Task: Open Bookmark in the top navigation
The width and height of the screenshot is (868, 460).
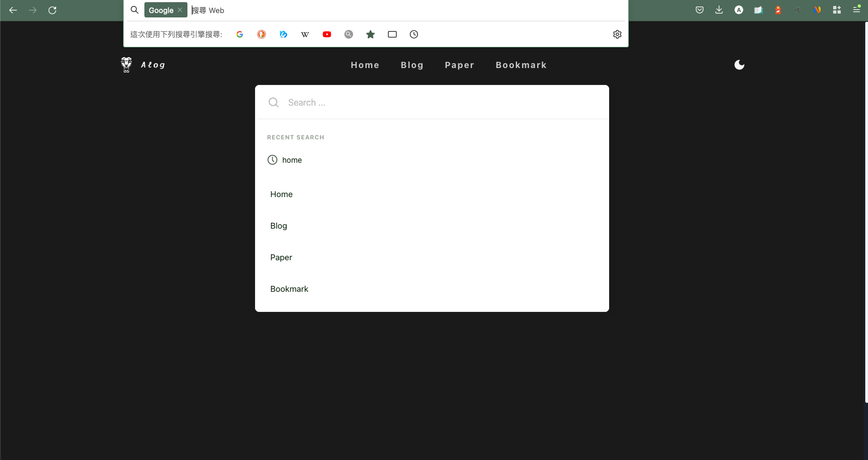Action: pos(521,65)
